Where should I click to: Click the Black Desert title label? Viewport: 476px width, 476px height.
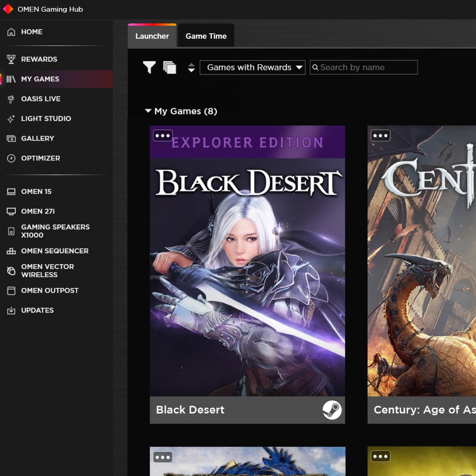point(190,410)
